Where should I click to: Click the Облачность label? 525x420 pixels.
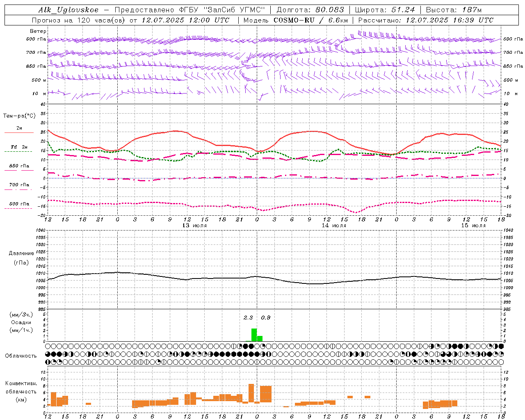[x=21, y=356]
